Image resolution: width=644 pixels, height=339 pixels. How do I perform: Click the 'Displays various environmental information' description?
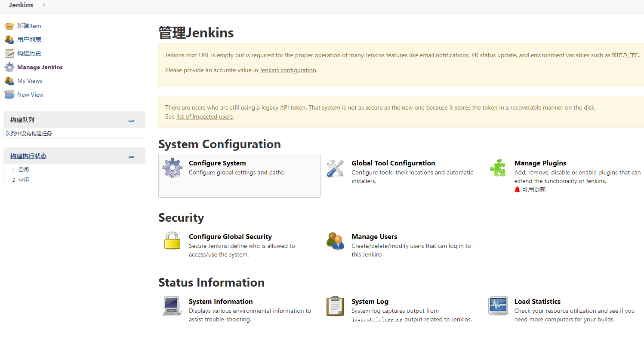click(250, 315)
